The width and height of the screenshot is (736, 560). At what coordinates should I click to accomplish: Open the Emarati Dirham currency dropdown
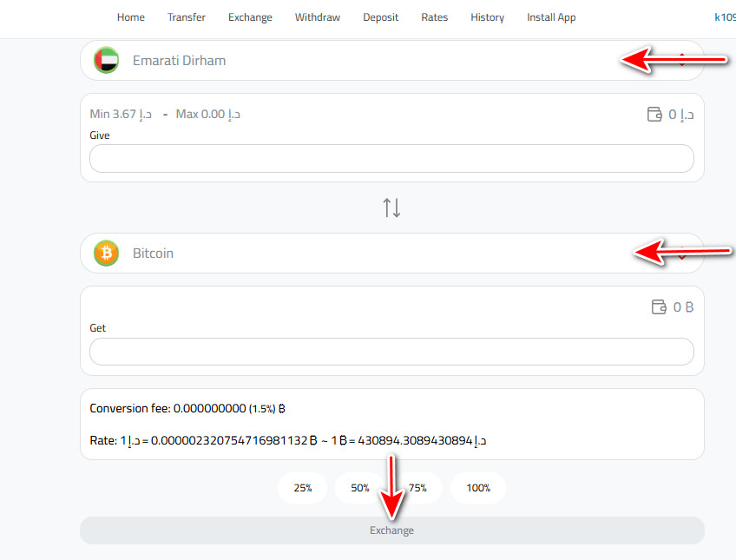click(x=682, y=60)
